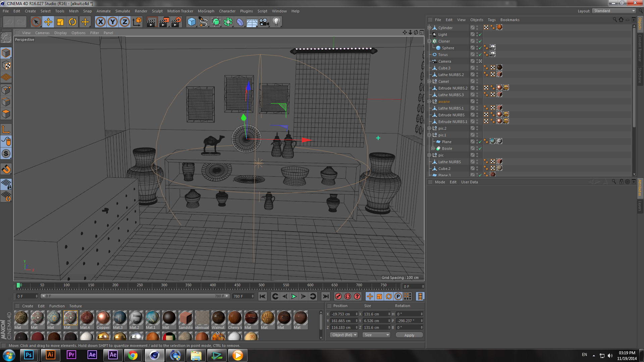Click the Apply button in coordinates

(x=409, y=335)
